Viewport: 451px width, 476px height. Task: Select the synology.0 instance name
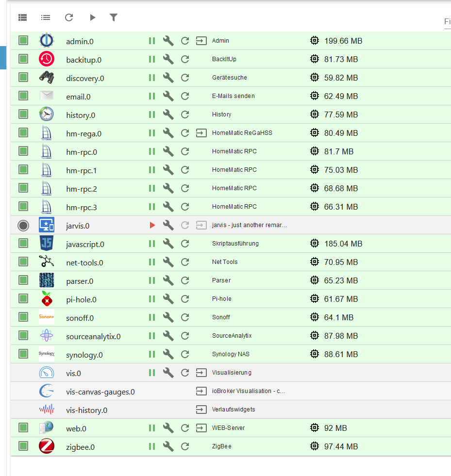84,355
